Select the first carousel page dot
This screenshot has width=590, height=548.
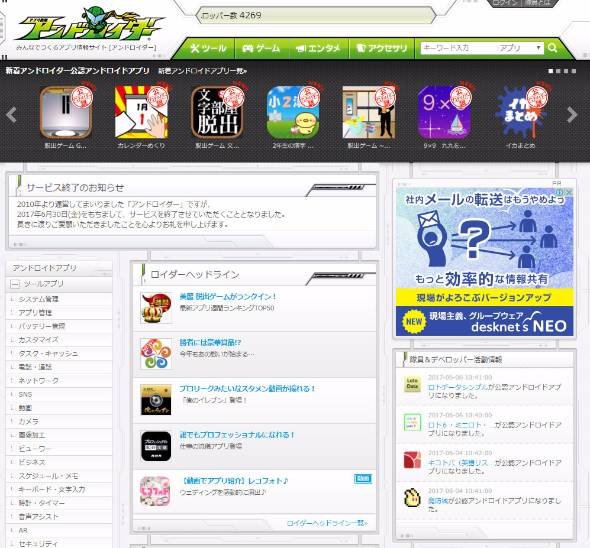[551, 71]
